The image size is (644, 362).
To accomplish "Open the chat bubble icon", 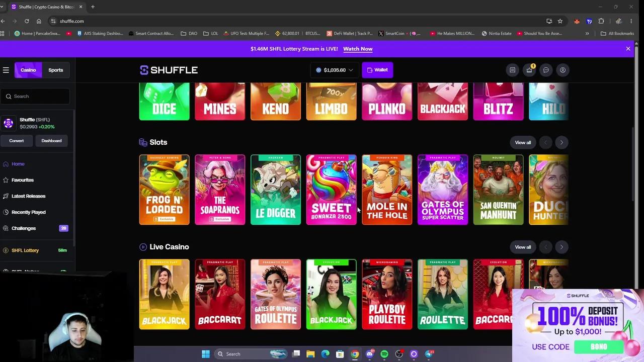I will pyautogui.click(x=546, y=70).
